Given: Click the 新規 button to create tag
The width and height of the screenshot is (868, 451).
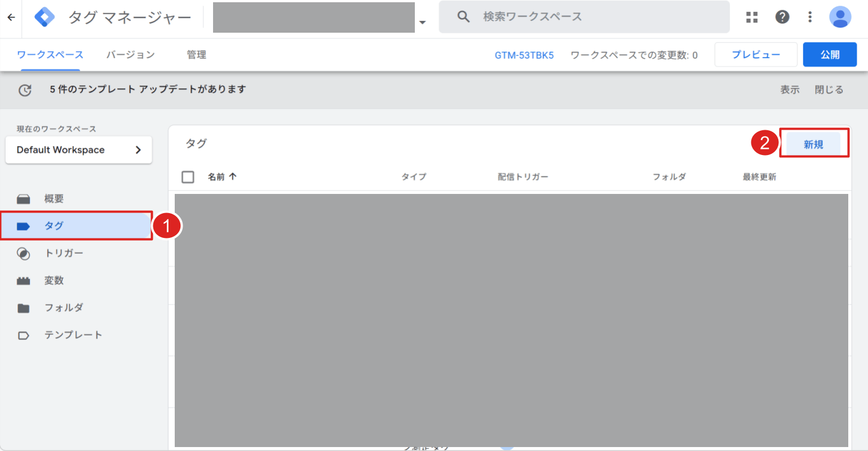Looking at the screenshot, I should pos(813,144).
